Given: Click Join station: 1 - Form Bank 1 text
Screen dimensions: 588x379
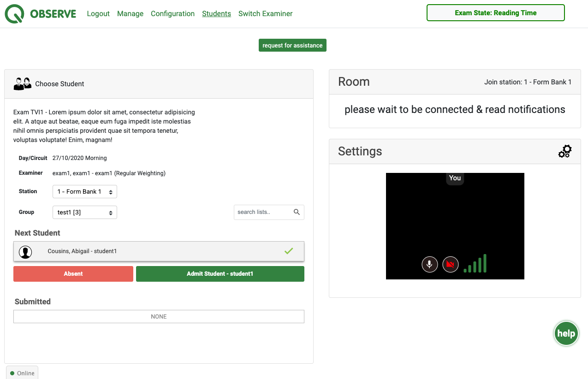Looking at the screenshot, I should pyautogui.click(x=528, y=82).
